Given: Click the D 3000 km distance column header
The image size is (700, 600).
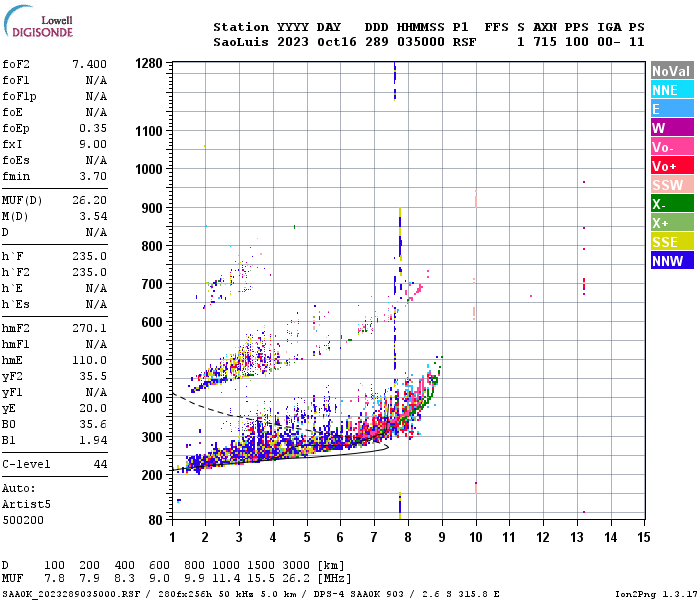Looking at the screenshot, I should [x=296, y=566].
